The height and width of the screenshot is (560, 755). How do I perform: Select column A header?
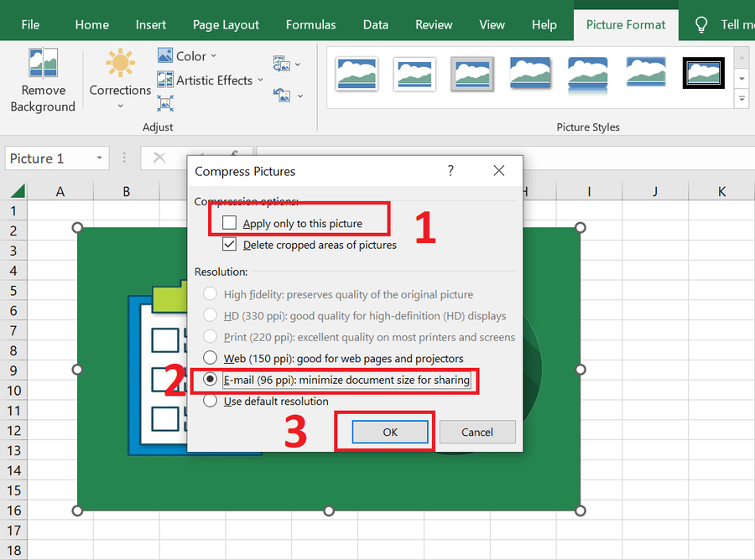(x=60, y=191)
